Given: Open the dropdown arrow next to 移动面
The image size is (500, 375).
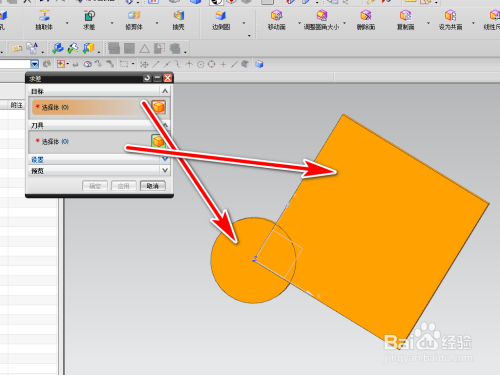Looking at the screenshot, I should [299, 23].
